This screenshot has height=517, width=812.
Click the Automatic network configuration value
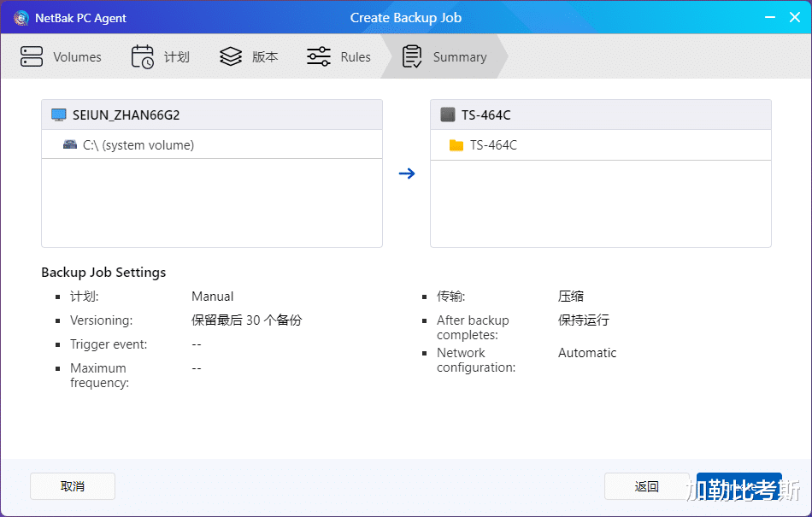click(x=587, y=353)
